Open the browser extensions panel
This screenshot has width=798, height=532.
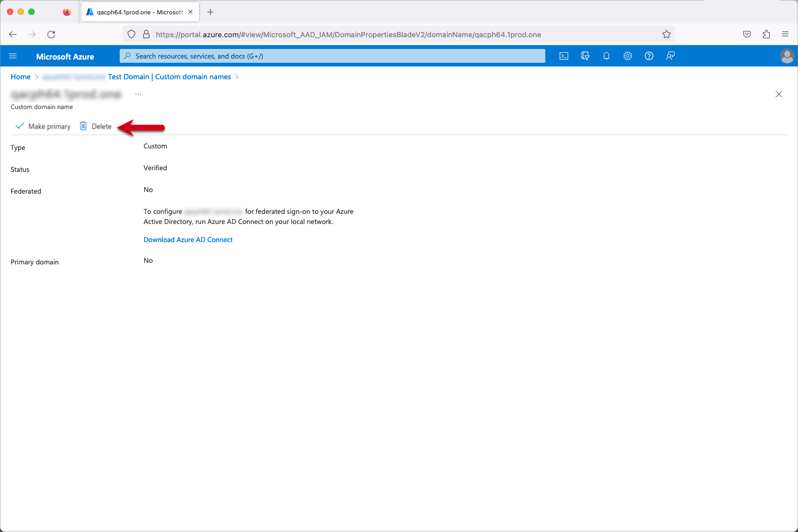click(x=766, y=34)
